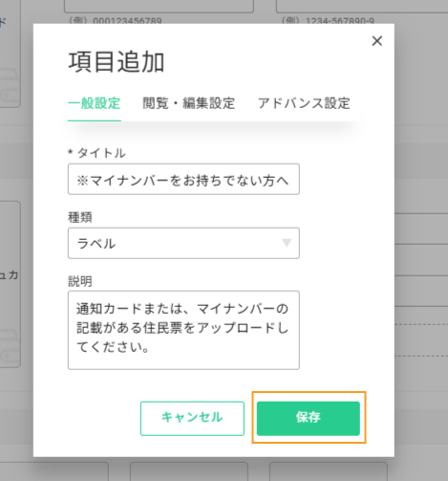Click the 項目追加 dialog heading

(x=117, y=62)
